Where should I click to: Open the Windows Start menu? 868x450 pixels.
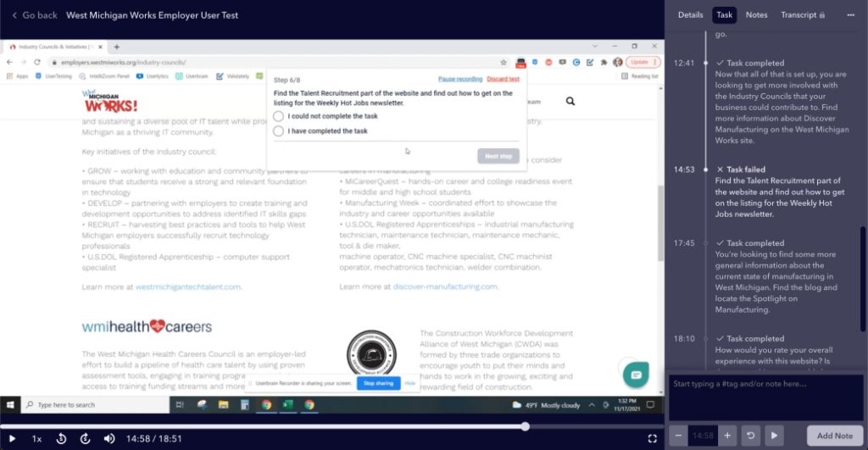[10, 404]
